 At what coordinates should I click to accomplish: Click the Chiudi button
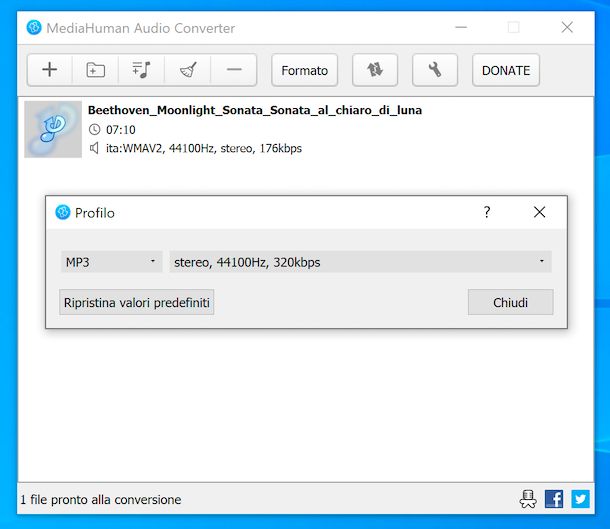coord(510,302)
